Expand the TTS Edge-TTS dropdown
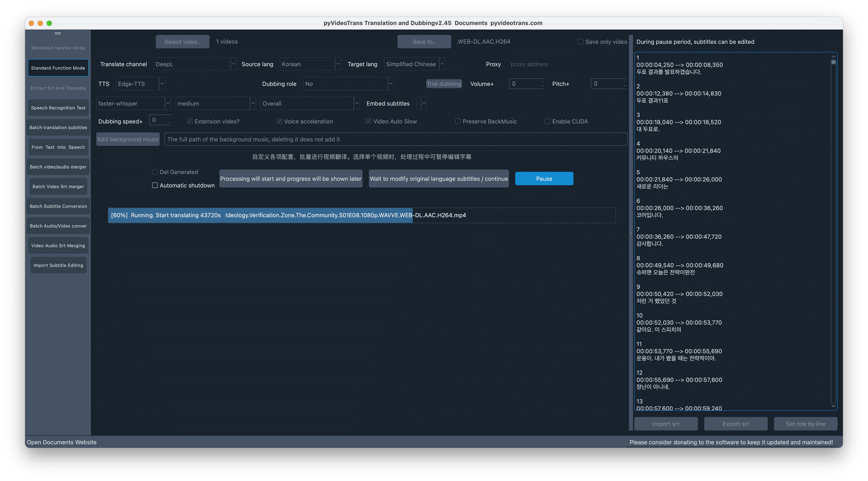The height and width of the screenshot is (481, 868). coord(140,84)
